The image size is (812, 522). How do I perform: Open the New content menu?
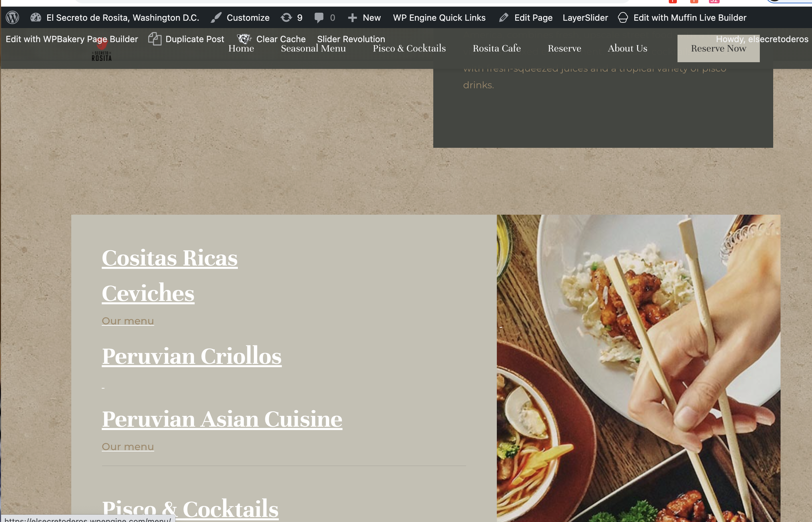tap(372, 18)
